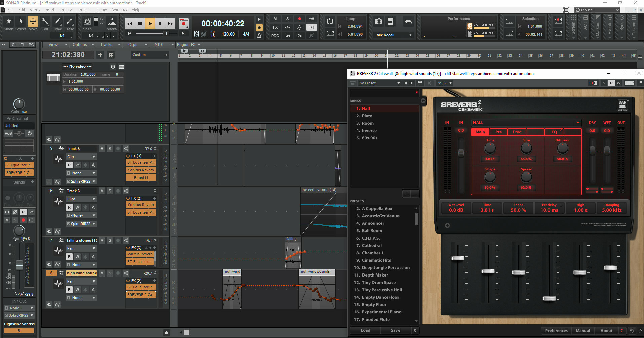Mute Track 5
The width and height of the screenshot is (644, 338).
(102, 149)
